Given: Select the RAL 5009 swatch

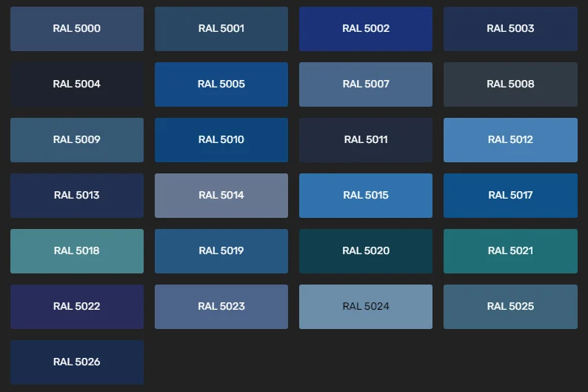Looking at the screenshot, I should (x=77, y=140).
